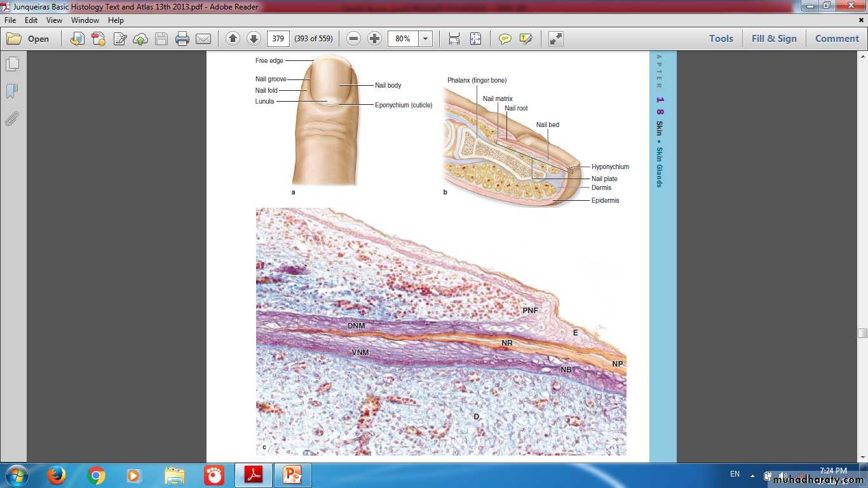Click the page number field showing 379
The image size is (868, 488).
[x=278, y=39]
